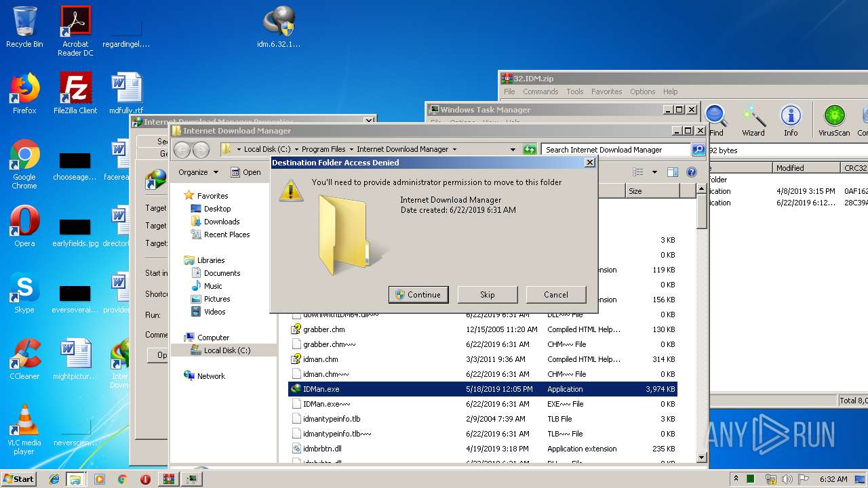Select VLC media player desktop icon
The width and height of the screenshot is (868, 488).
(x=24, y=430)
